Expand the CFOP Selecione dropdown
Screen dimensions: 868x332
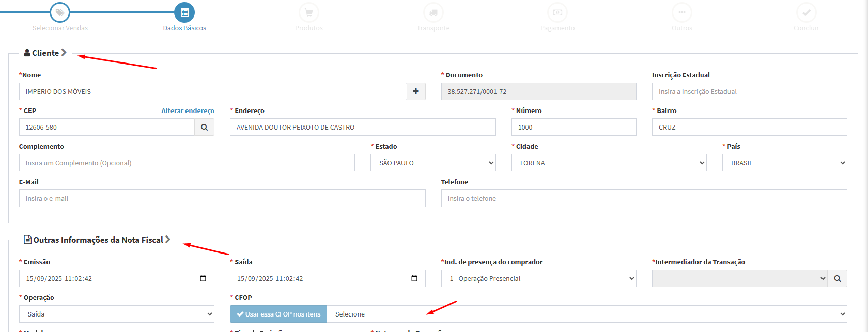(586, 314)
